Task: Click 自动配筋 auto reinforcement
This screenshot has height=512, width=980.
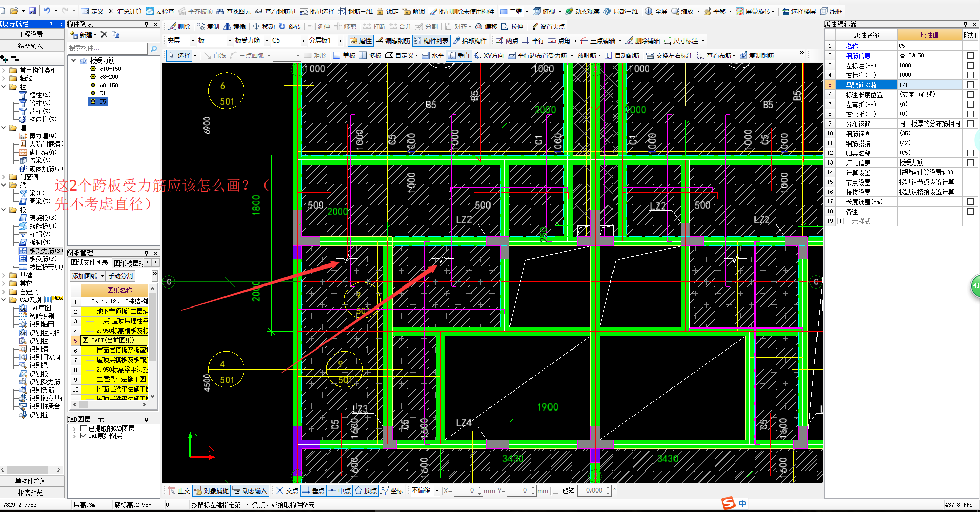Action: pos(622,55)
